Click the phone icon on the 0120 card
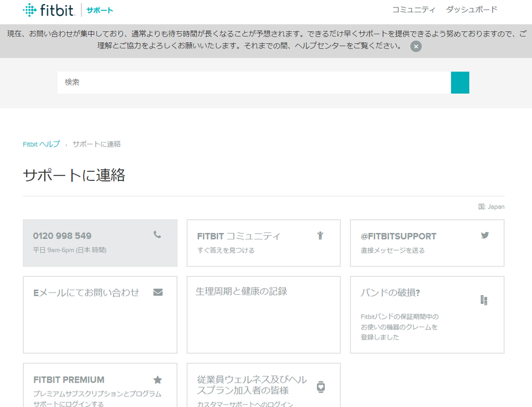The width and height of the screenshot is (532, 407). click(157, 235)
